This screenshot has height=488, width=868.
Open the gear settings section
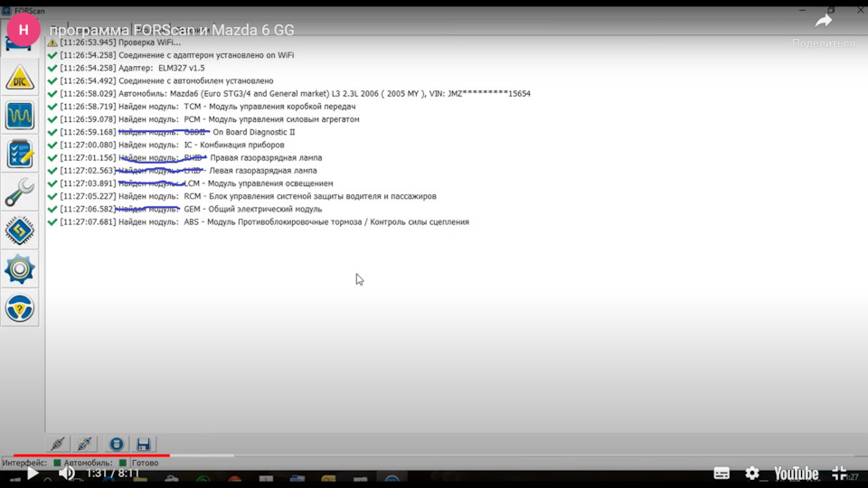[x=20, y=269]
